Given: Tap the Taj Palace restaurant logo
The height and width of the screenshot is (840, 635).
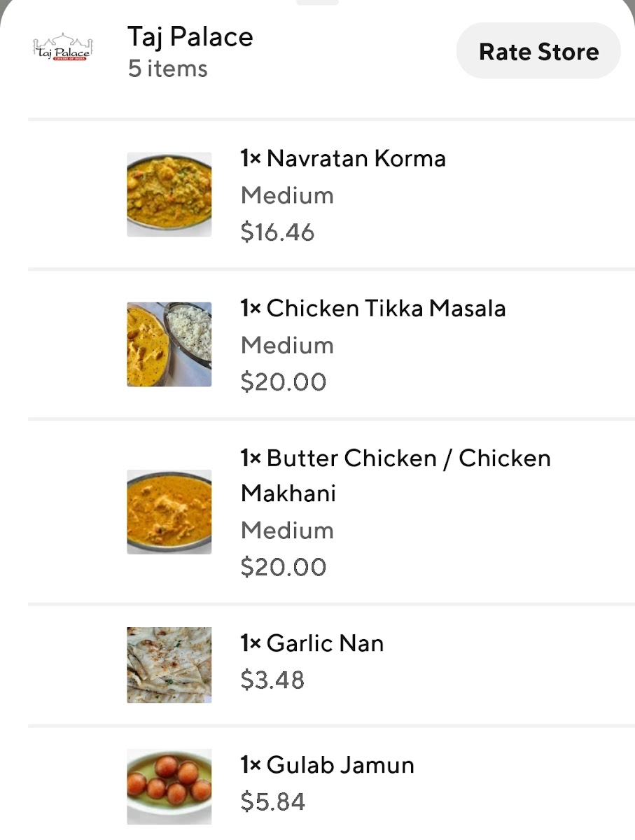Looking at the screenshot, I should coord(63,48).
